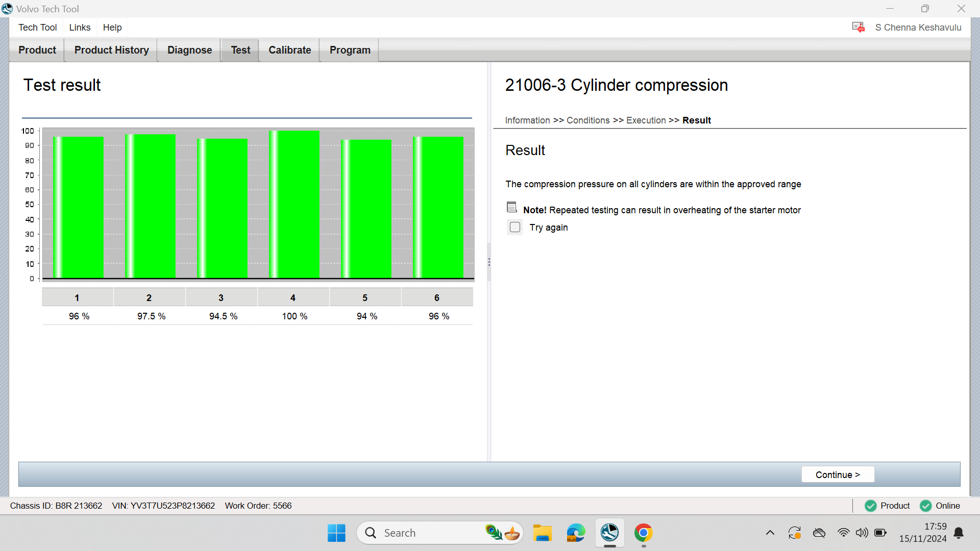This screenshot has width=980, height=551.
Task: Click the Online status checkmark icon
Action: pyautogui.click(x=926, y=506)
